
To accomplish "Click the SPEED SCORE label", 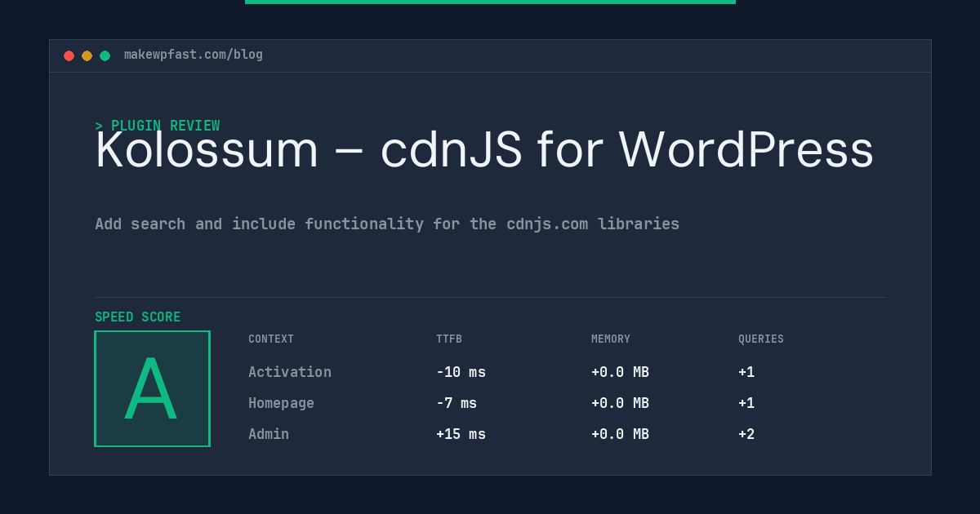I will coord(138,317).
